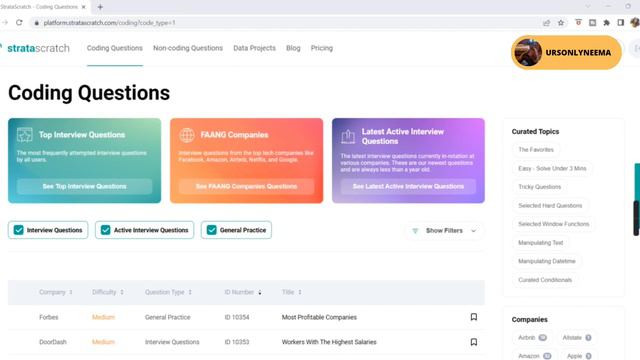
Task: Click the filter funnel icon
Action: click(x=415, y=231)
